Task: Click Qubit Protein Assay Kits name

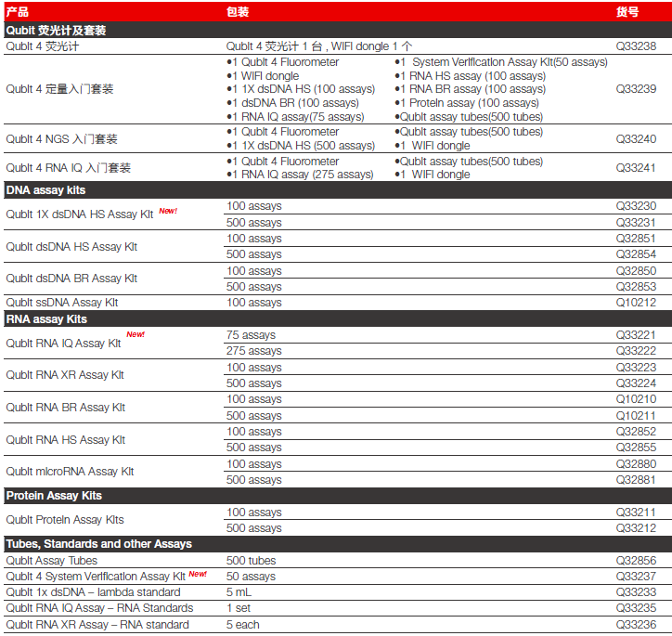Action: 65,520
